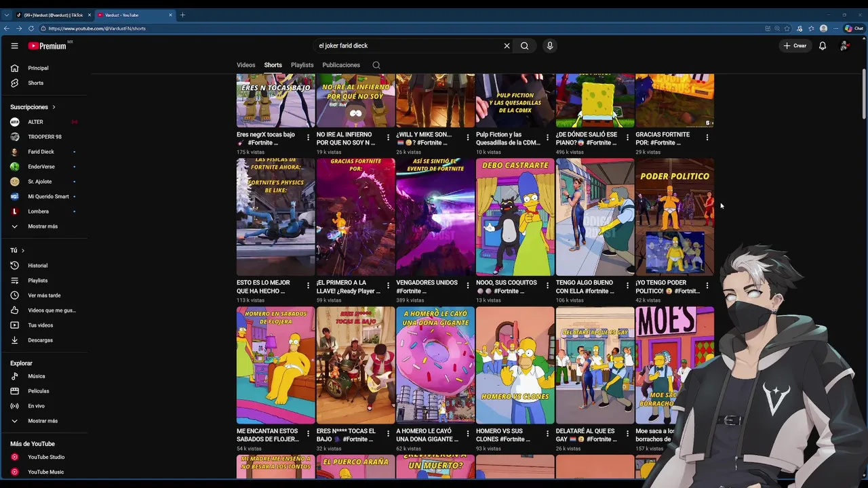This screenshot has width=868, height=488.
Task: Expand Explorar with 'Mostrar más'
Action: pyautogui.click(x=43, y=421)
